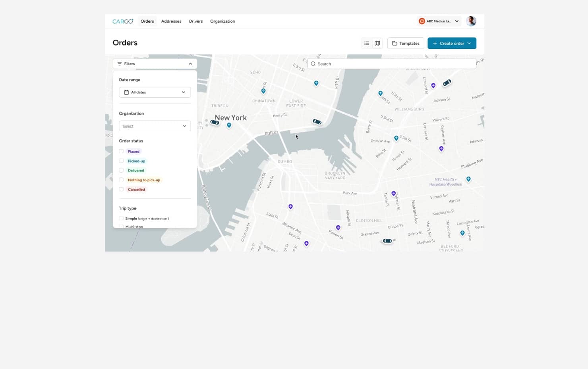Click the CARGO logo
The width and height of the screenshot is (588, 369).
coord(122,21)
